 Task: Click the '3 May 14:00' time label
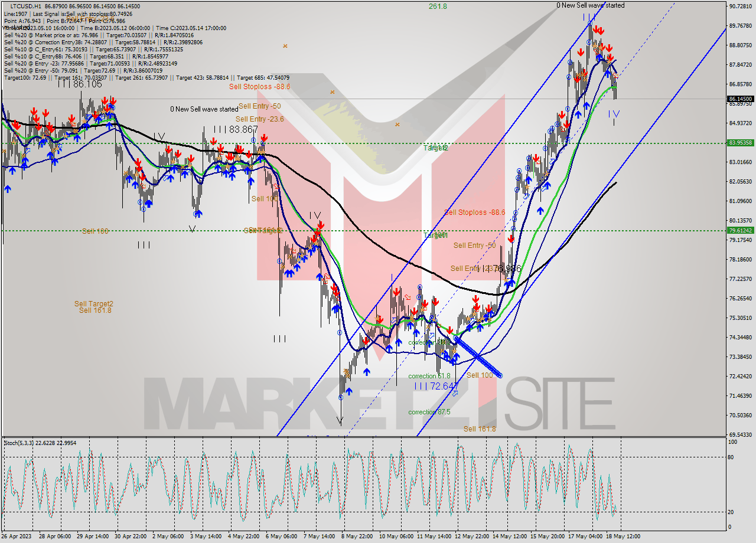point(206,537)
